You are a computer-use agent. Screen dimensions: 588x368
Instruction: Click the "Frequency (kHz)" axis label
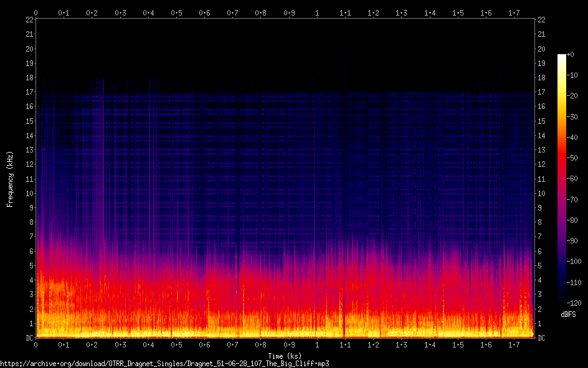10,179
